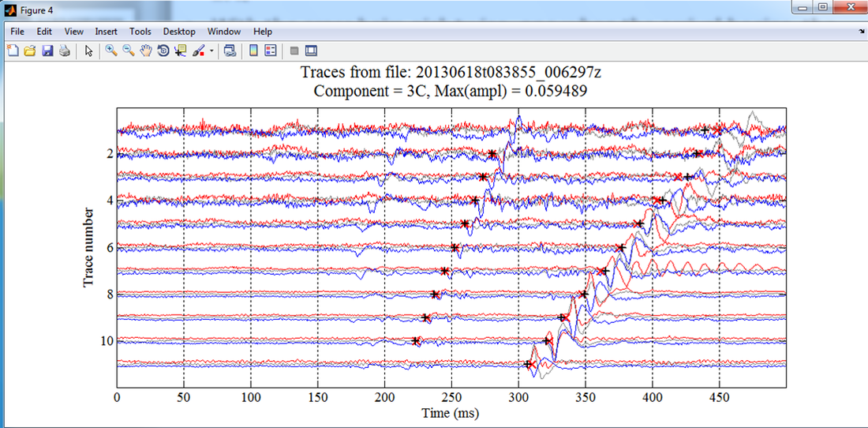868x428 pixels.
Task: Open the Insert menu
Action: [x=106, y=32]
